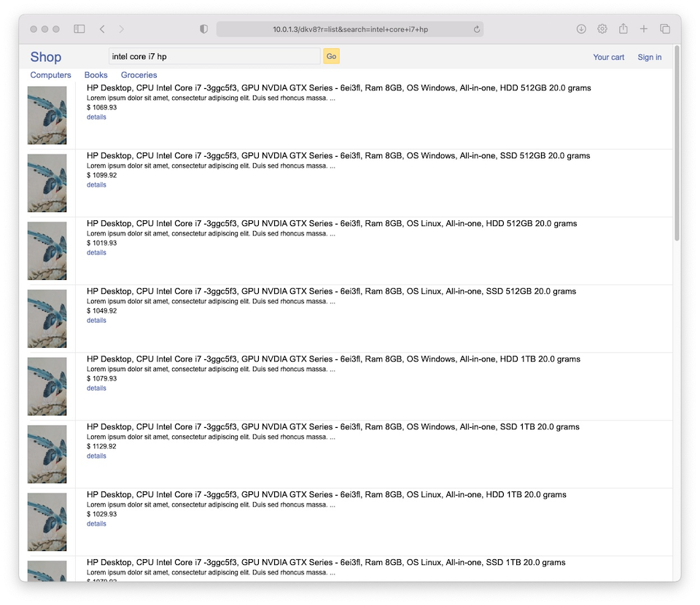Toggle the Safari sidebar icon
Image resolution: width=700 pixels, height=605 pixels.
79,29
